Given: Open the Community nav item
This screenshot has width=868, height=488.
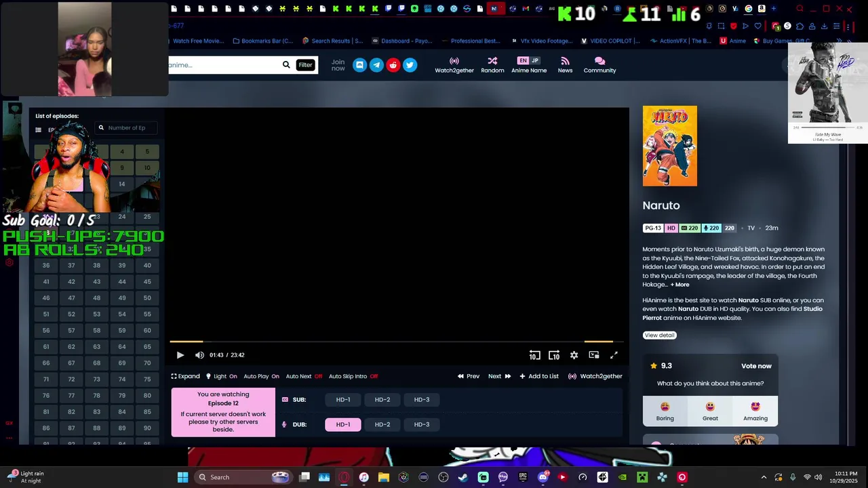Looking at the screenshot, I should [599, 65].
